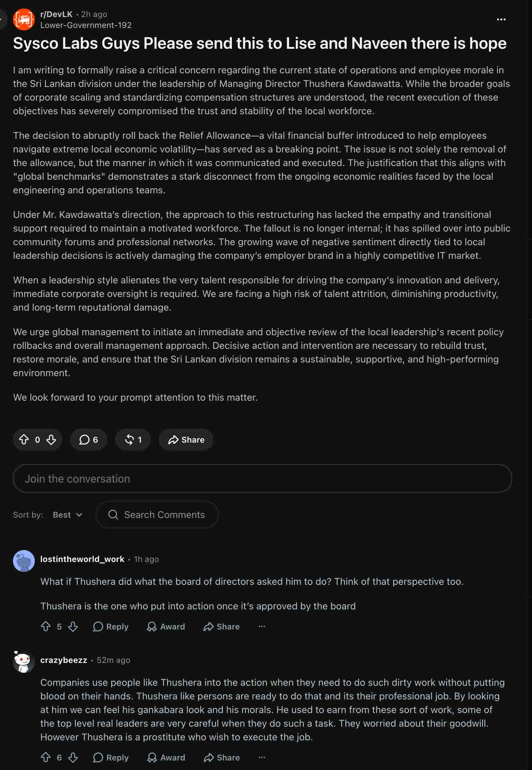Award lostintheworld_work's comment
Screen dimensions: 532x770
point(166,626)
